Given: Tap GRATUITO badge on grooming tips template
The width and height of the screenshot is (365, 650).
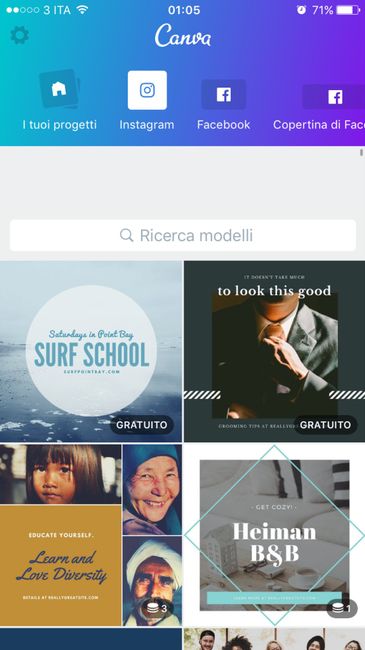Looking at the screenshot, I should [326, 425].
